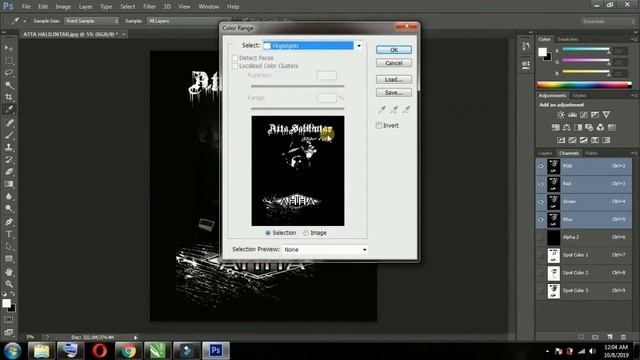Image resolution: width=640 pixels, height=360 pixels.
Task: Add a Vibrance adjustment
Action: 606,115
